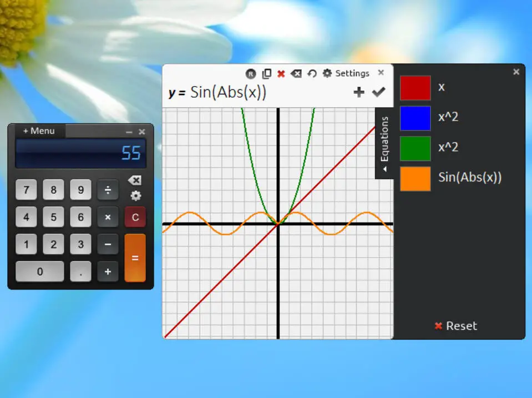The height and width of the screenshot is (398, 532).
Task: Click the divide button on calculator
Action: [x=108, y=189]
